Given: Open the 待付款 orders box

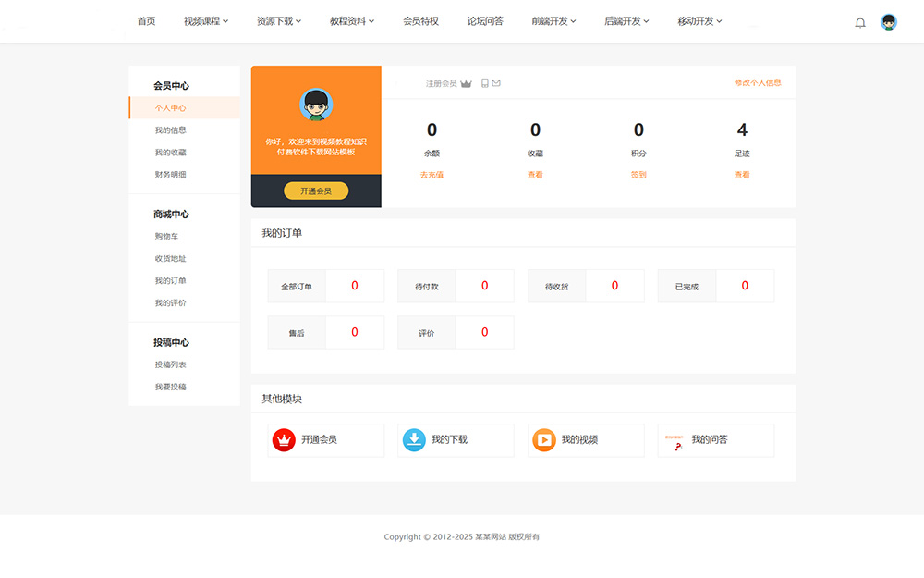Looking at the screenshot, I should coord(456,287).
